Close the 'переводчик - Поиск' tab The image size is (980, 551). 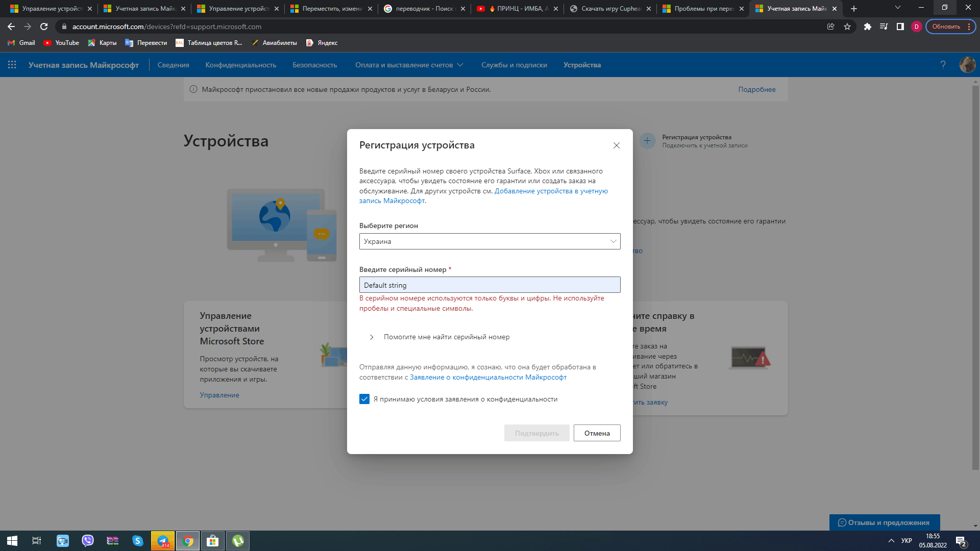[463, 9]
